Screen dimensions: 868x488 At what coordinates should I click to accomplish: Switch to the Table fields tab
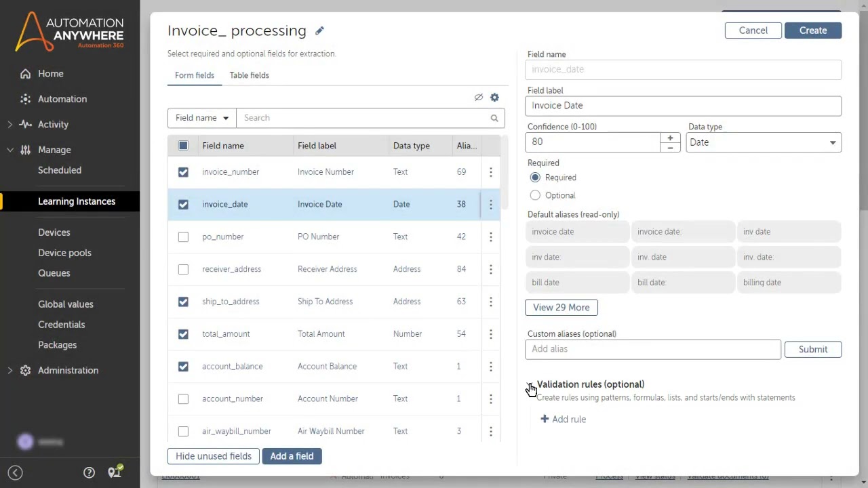click(x=249, y=75)
